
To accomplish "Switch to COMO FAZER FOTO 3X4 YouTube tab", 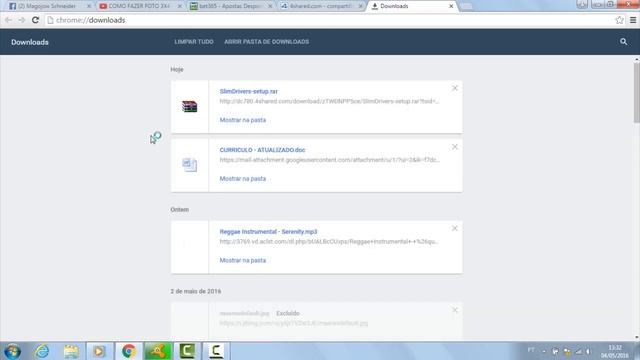I will click(x=139, y=6).
